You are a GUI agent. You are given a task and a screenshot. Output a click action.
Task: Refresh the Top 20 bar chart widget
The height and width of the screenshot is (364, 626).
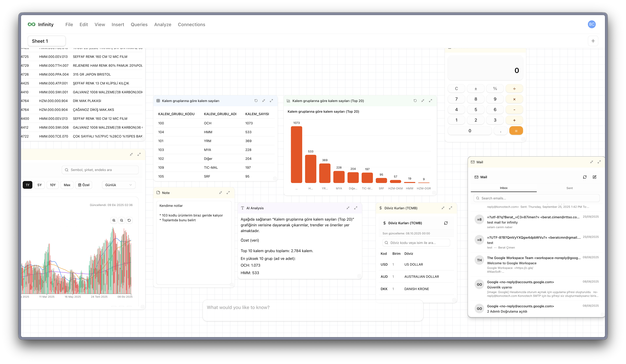click(x=415, y=101)
